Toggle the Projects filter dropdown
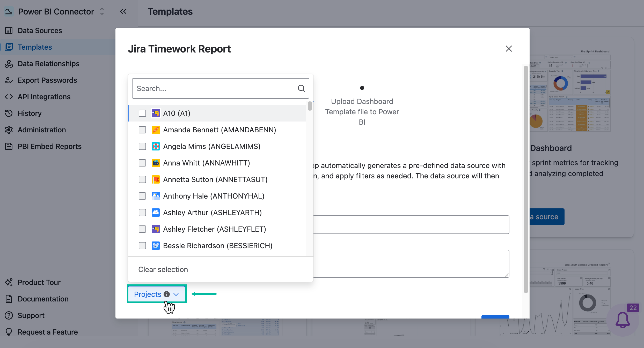644x348 pixels. (157, 294)
